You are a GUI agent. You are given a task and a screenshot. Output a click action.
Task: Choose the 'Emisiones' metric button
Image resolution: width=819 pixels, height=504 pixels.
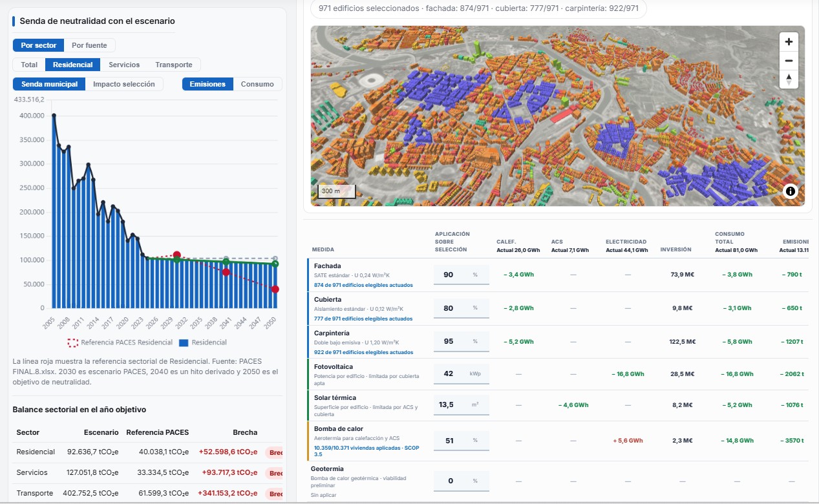207,84
